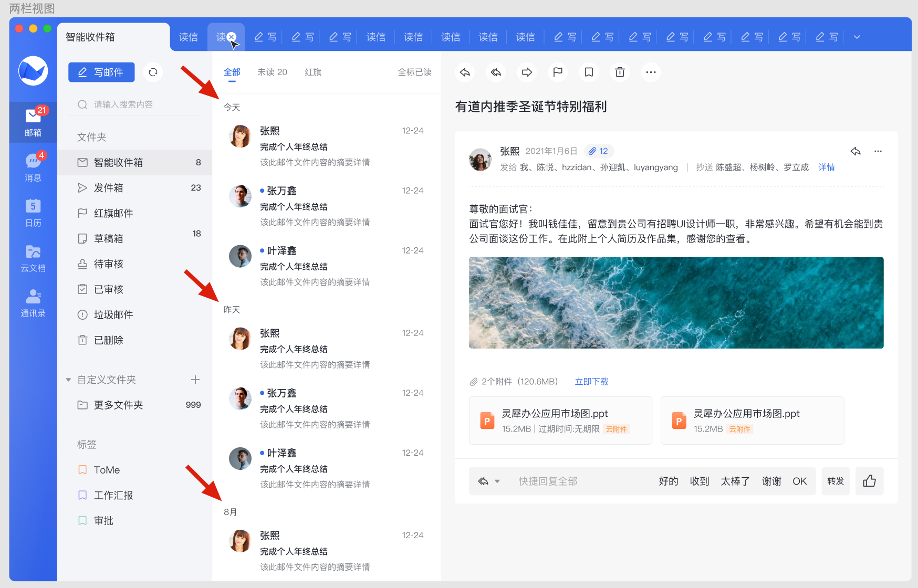Flag this email with the toolbar flag icon
The width and height of the screenshot is (918, 588).
pyautogui.click(x=558, y=72)
